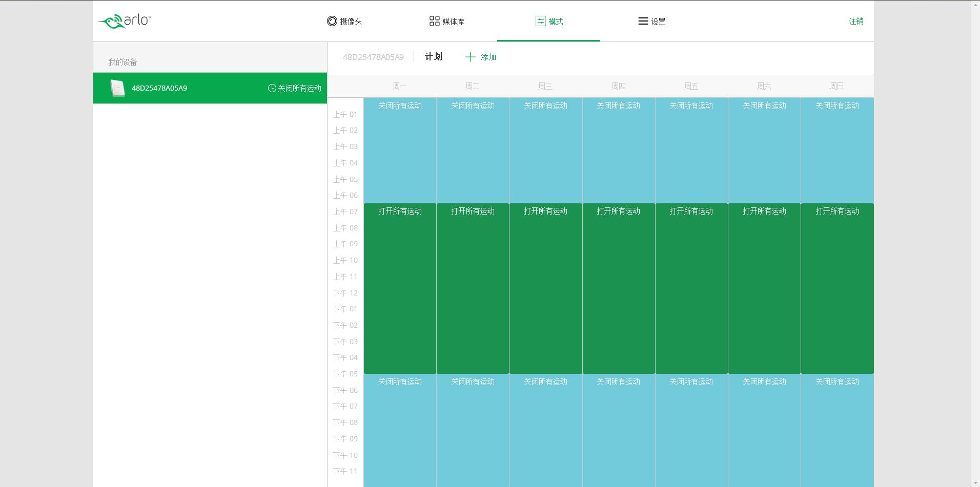Click the base station device icon
This screenshot has width=980, height=487.
pos(117,88)
